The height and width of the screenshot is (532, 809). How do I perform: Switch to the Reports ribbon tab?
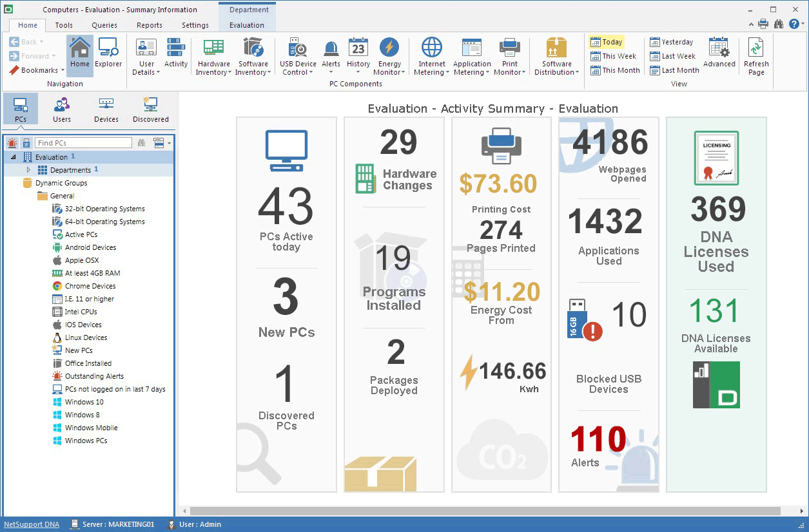[x=150, y=25]
